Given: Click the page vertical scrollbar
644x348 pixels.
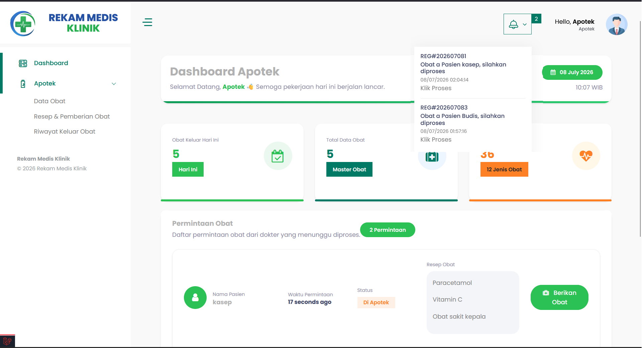Looking at the screenshot, I should tap(640, 129).
